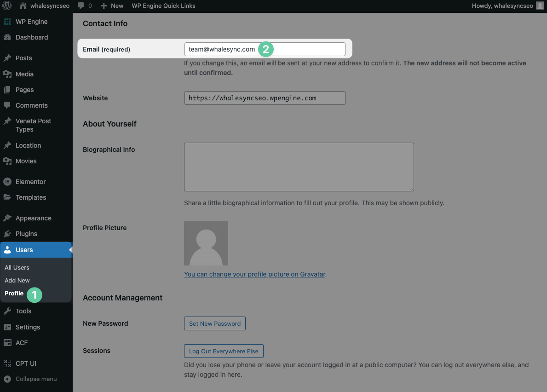Open the comments bubble icon in admin bar

coord(81,6)
